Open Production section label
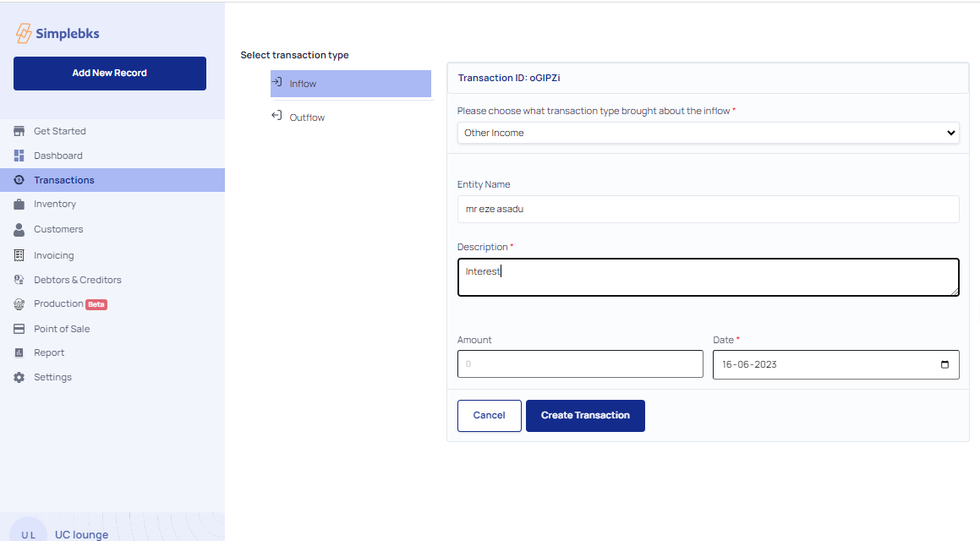The width and height of the screenshot is (980, 541). pos(58,303)
